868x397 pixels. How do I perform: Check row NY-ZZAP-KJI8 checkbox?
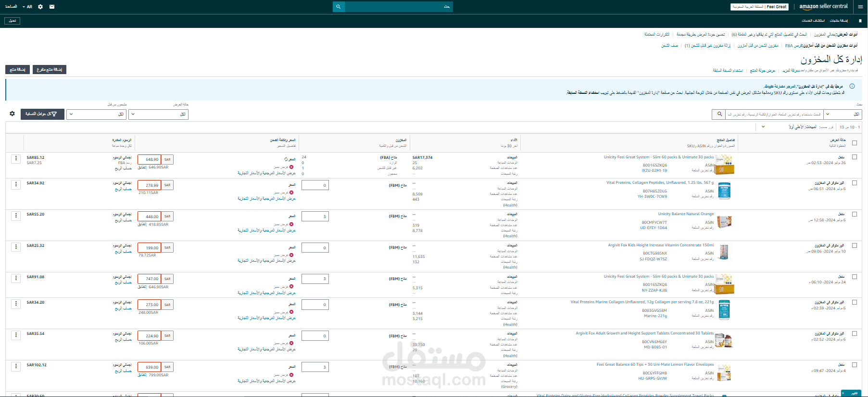(x=855, y=277)
